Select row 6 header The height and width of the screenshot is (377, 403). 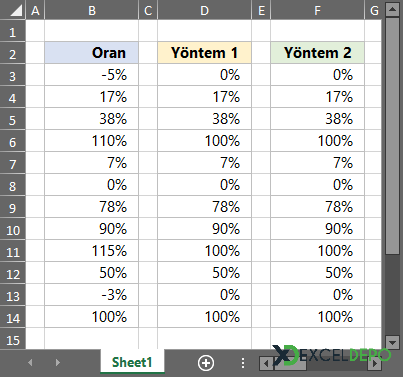pyautogui.click(x=13, y=142)
